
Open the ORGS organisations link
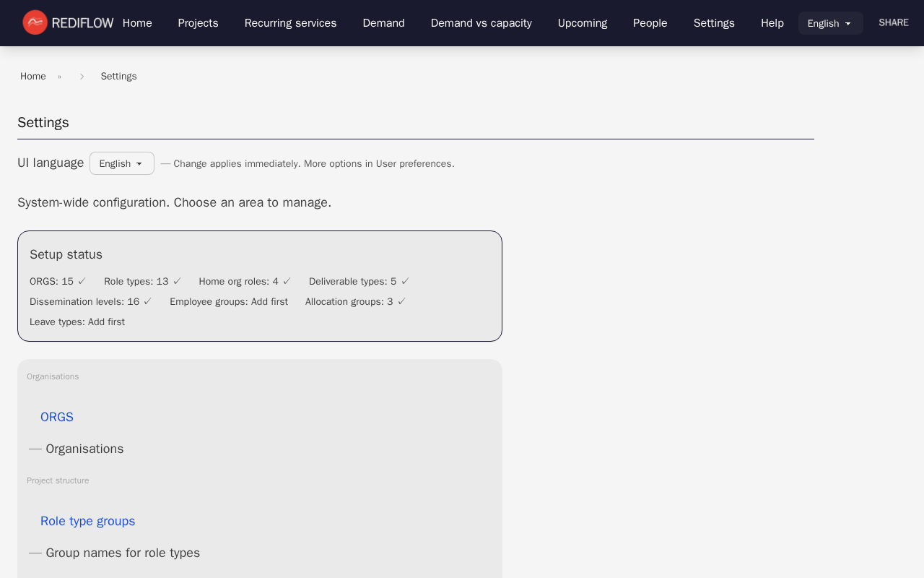click(x=56, y=417)
